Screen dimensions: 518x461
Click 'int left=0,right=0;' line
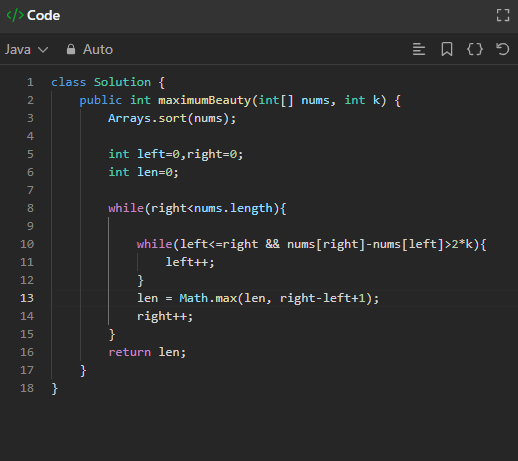point(176,154)
